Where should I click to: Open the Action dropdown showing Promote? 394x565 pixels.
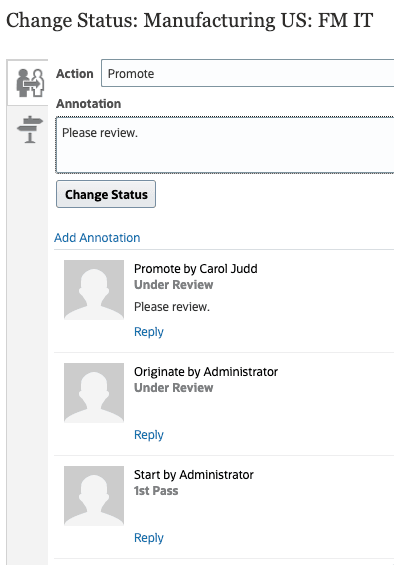pyautogui.click(x=247, y=74)
